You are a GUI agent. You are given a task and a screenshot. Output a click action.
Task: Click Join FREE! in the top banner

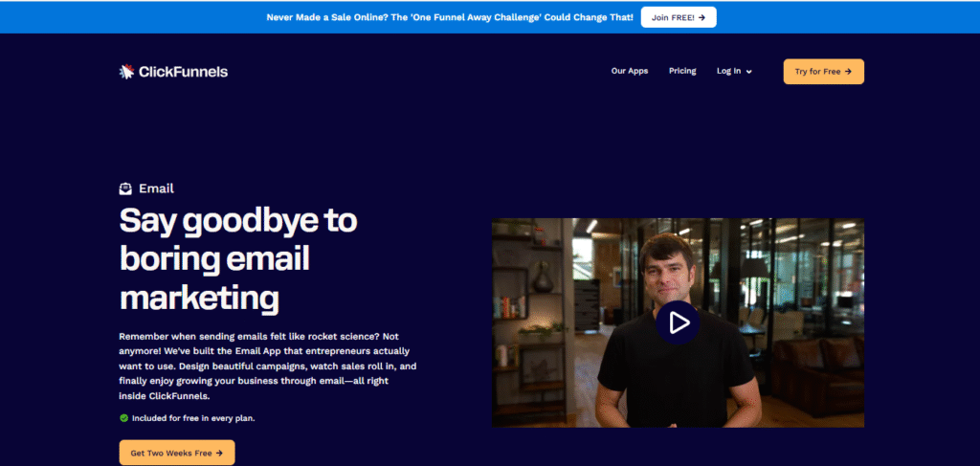click(679, 17)
